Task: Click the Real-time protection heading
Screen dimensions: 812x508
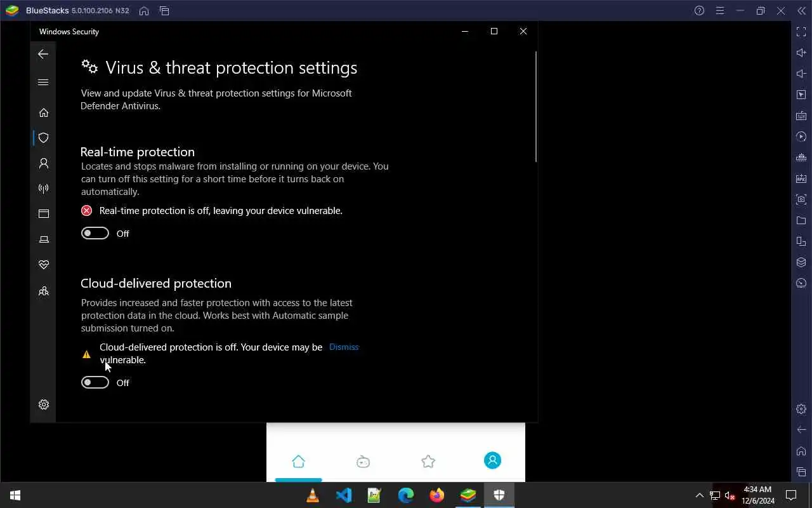Action: pos(138,152)
